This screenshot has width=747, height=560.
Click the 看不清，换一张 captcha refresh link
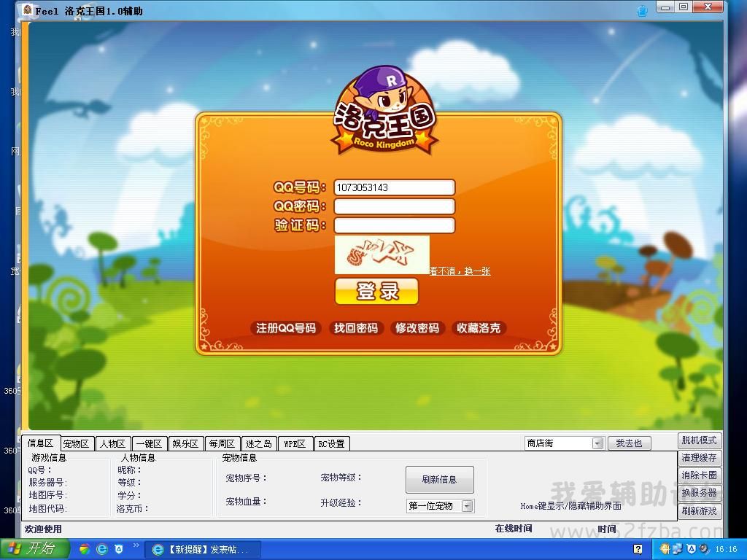tap(460, 271)
